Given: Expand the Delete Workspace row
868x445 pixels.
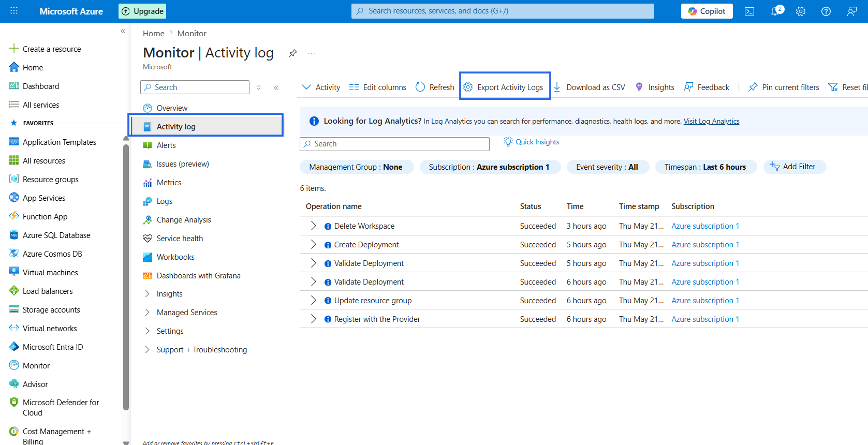Looking at the screenshot, I should (313, 226).
